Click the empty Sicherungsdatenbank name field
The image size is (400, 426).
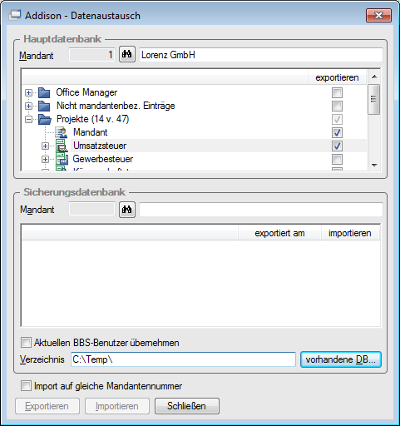(x=261, y=209)
